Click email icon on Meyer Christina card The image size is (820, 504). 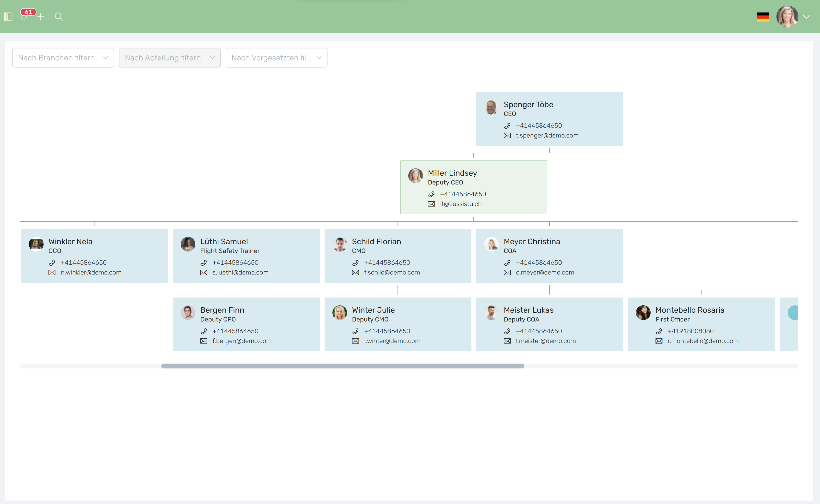[507, 273]
